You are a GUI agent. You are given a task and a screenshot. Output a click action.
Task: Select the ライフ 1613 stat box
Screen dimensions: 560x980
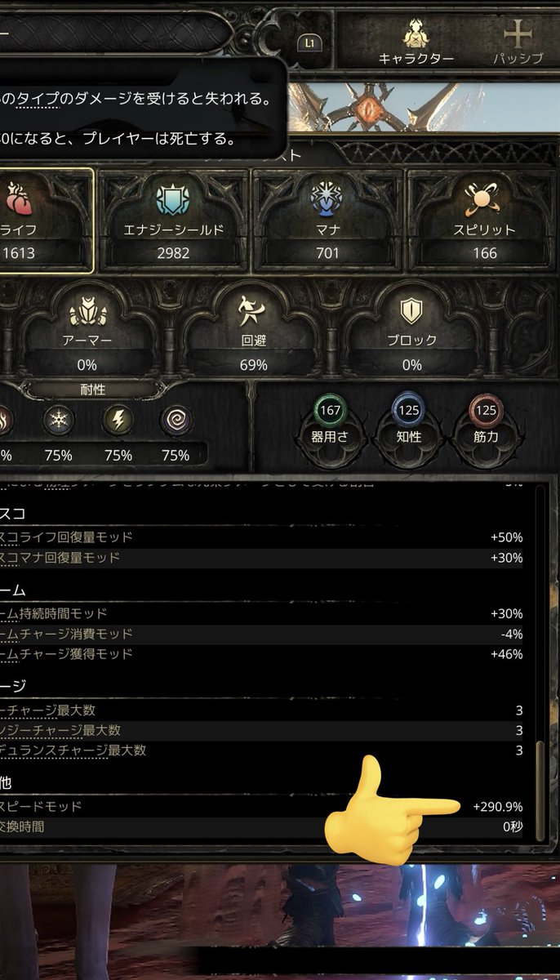[x=47, y=220]
